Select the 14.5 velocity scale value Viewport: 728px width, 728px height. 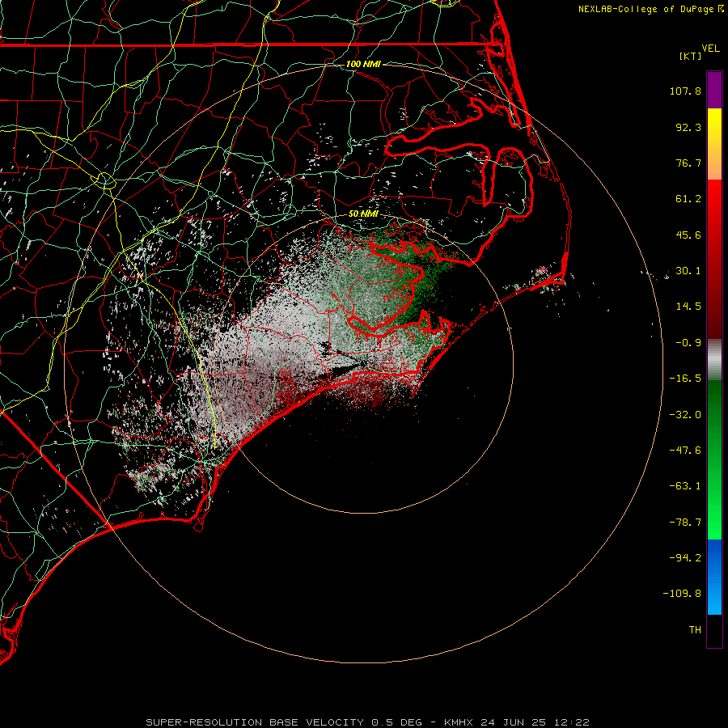tap(688, 307)
